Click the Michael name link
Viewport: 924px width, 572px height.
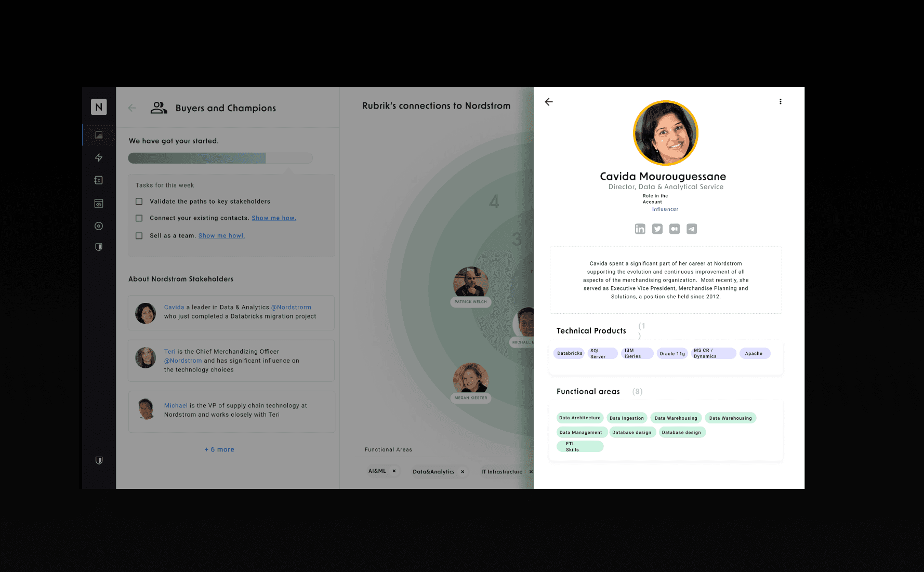click(176, 406)
